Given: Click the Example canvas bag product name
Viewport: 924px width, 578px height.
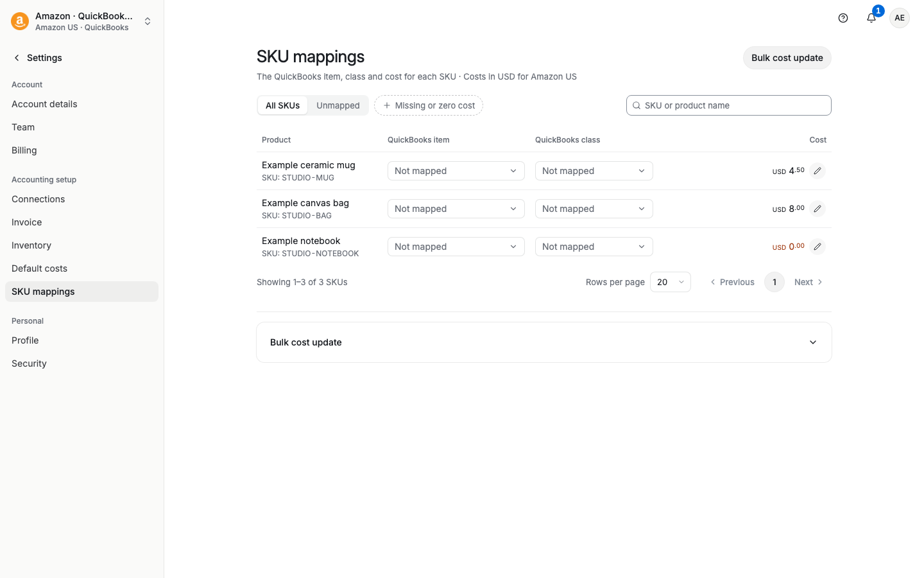Looking at the screenshot, I should click(x=305, y=203).
